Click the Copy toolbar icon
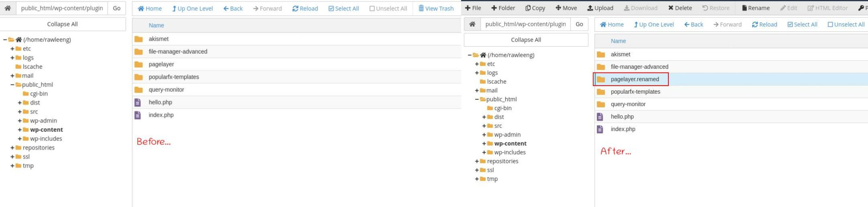Screen dimensions: 868x207 click(528, 8)
